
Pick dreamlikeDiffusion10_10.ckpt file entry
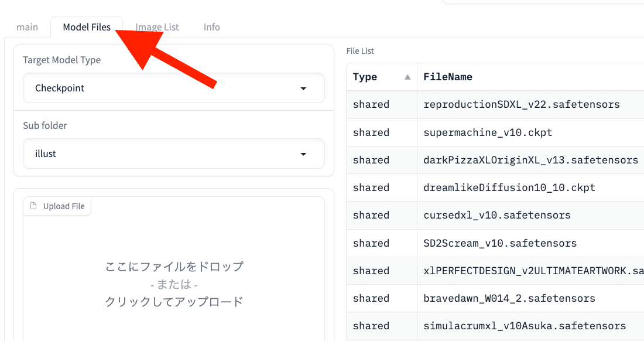[509, 187]
